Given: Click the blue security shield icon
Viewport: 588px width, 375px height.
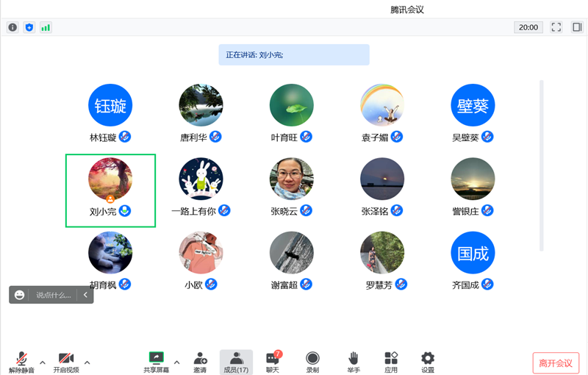Looking at the screenshot, I should pyautogui.click(x=29, y=27).
